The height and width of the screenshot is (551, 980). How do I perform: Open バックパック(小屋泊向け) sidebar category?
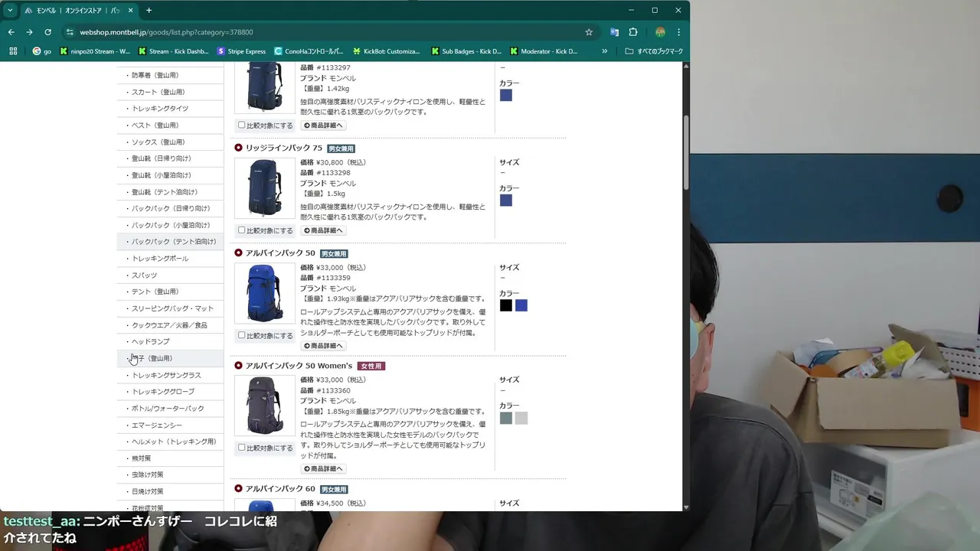(171, 225)
